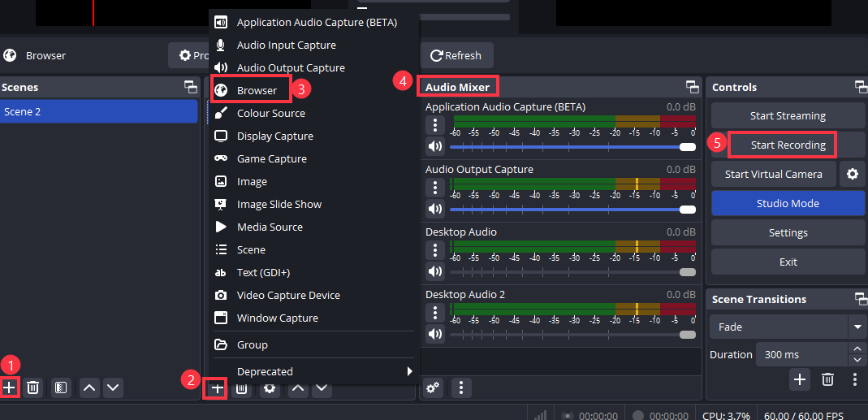
Task: Remove scene transition with trash icon
Action: coord(827,379)
